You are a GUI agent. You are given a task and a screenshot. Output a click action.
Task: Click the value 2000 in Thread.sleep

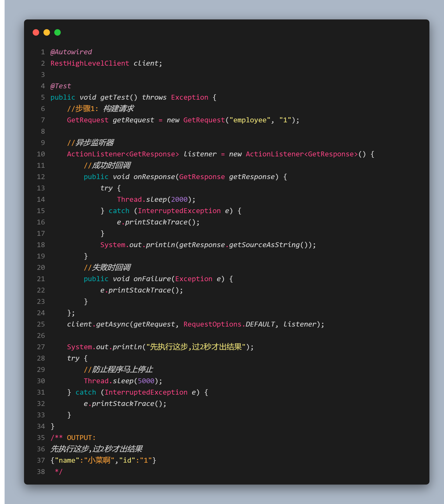pos(179,199)
